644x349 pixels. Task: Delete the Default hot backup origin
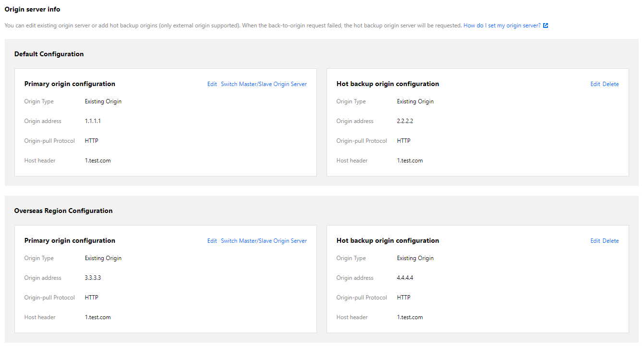coord(610,84)
